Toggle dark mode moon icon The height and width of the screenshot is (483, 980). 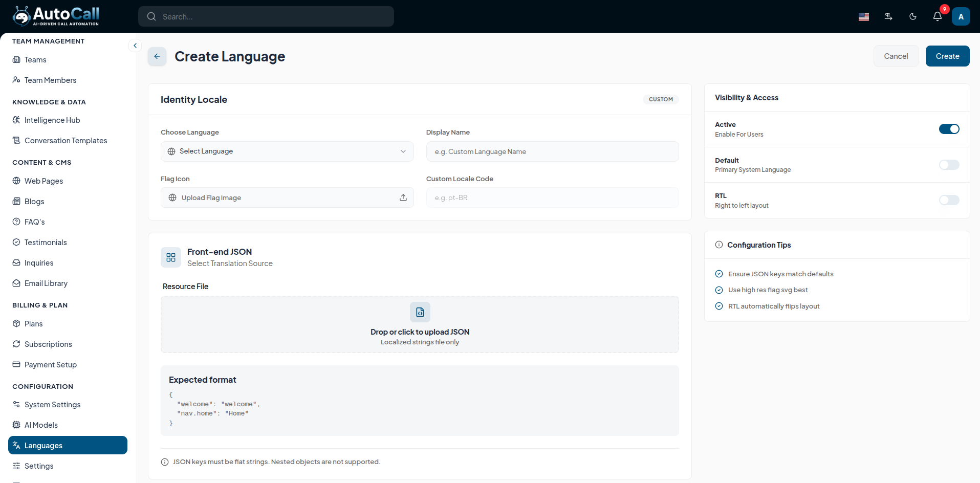[x=913, y=16]
